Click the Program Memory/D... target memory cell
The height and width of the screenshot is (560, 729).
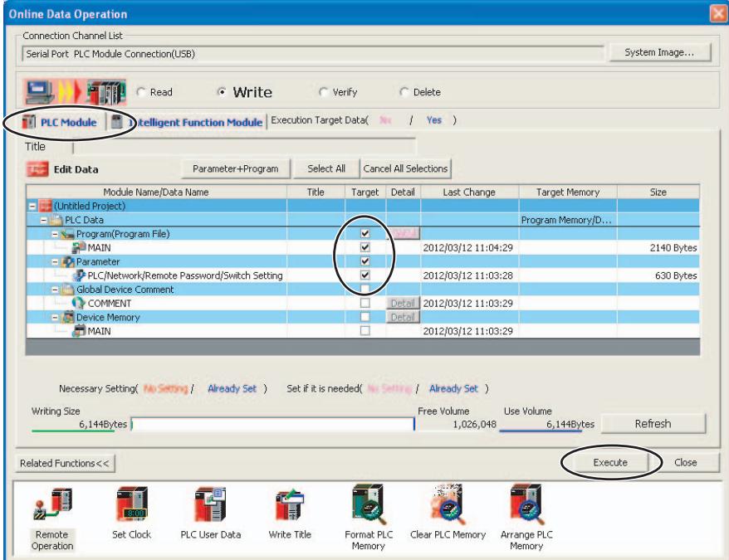click(568, 220)
